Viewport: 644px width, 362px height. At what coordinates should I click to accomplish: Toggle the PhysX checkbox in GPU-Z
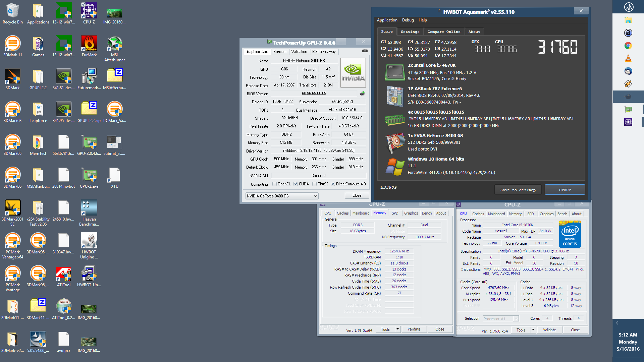pyautogui.click(x=314, y=184)
